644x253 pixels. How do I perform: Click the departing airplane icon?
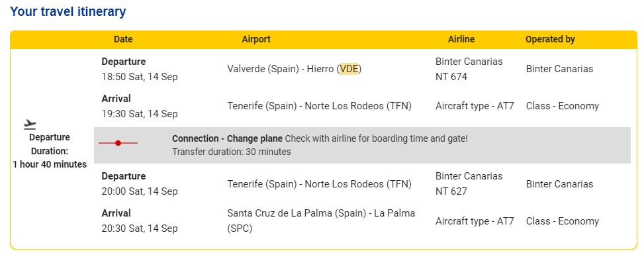(x=30, y=124)
